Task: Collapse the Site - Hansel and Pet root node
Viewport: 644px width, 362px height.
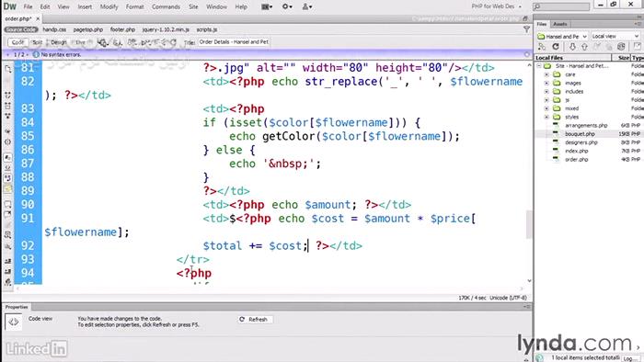Action: coord(539,65)
